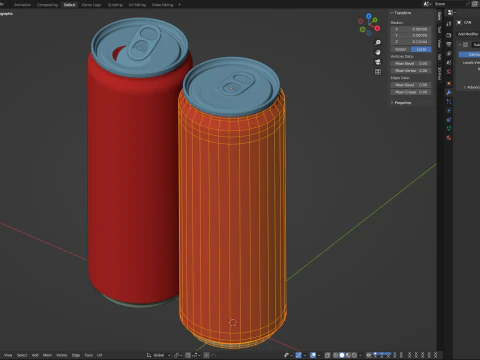The height and width of the screenshot is (360, 480).
Task: Open the Edge menu in viewport header
Action: (x=76, y=355)
